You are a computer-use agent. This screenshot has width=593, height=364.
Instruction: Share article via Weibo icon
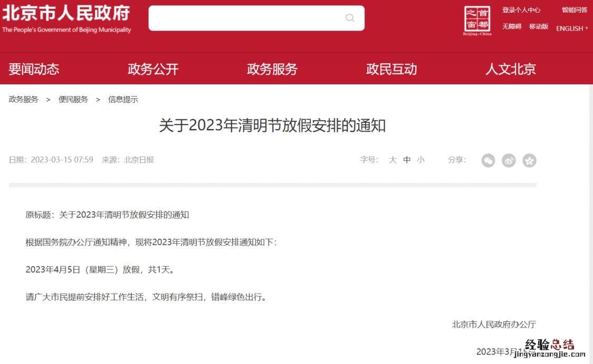[509, 161]
